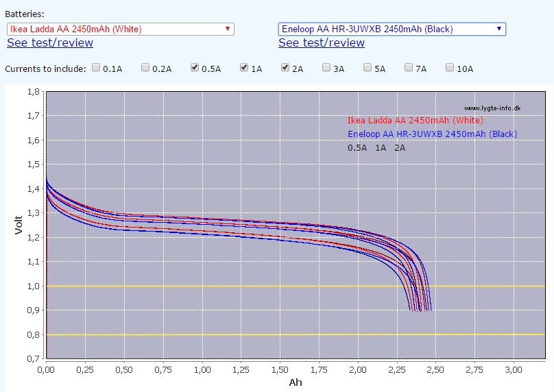Check the 10A current checkbox
The width and height of the screenshot is (554, 392).
pos(450,68)
